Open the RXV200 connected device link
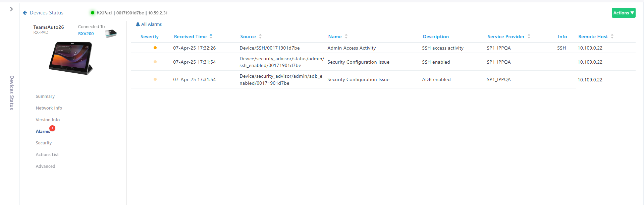644x205 pixels. (x=86, y=33)
